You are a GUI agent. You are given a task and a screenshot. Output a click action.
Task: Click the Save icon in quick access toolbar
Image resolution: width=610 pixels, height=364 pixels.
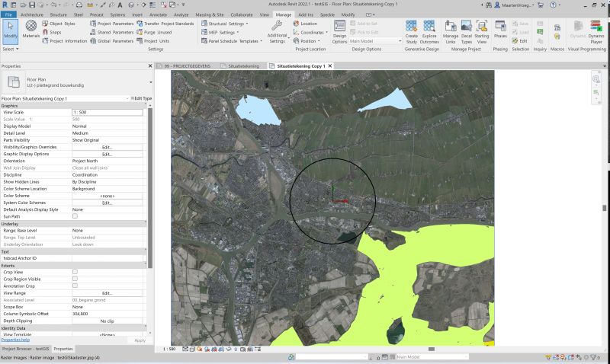tap(32, 5)
